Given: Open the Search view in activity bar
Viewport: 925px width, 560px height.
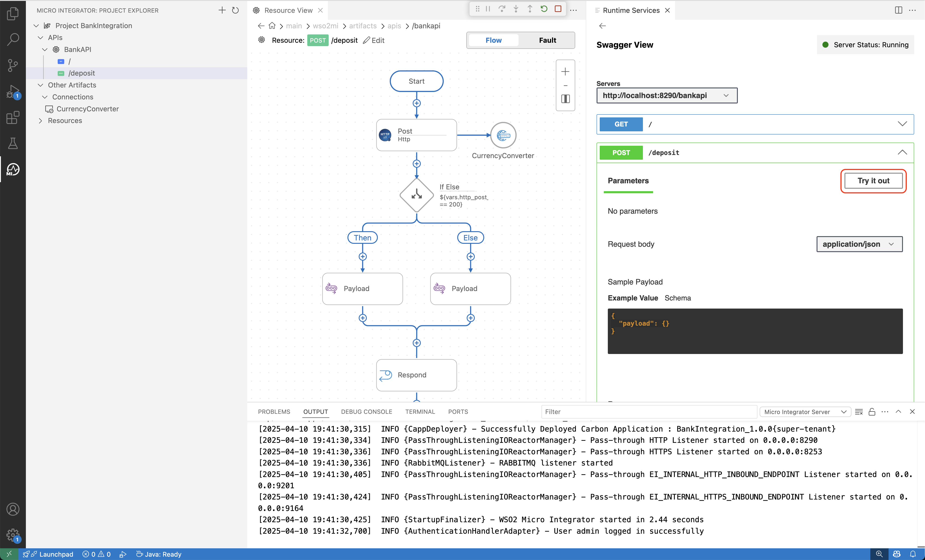Looking at the screenshot, I should pyautogui.click(x=13, y=39).
